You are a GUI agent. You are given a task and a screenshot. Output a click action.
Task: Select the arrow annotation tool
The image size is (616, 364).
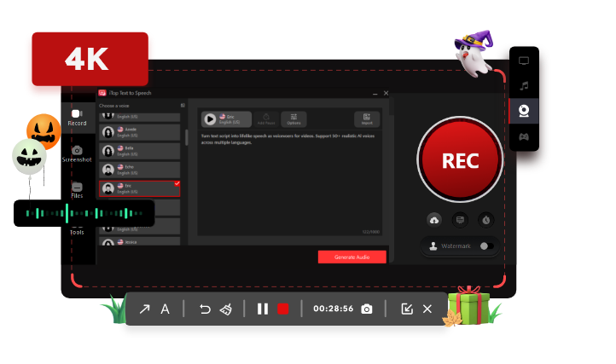(144, 309)
